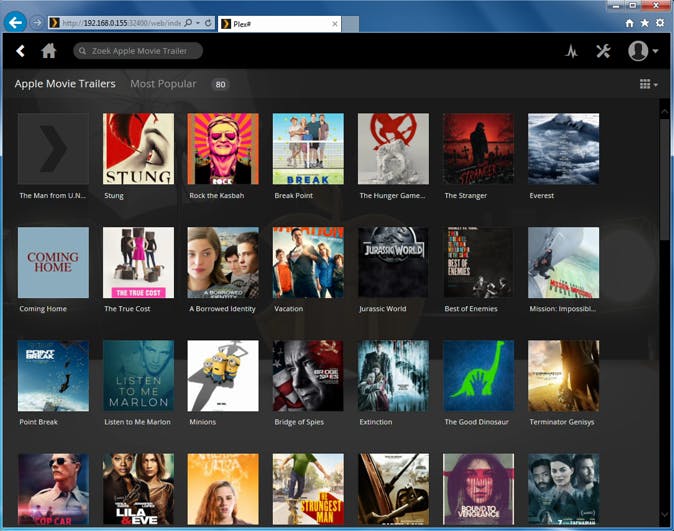Click the Vacation title text
This screenshot has width=674, height=531.
pyautogui.click(x=288, y=309)
